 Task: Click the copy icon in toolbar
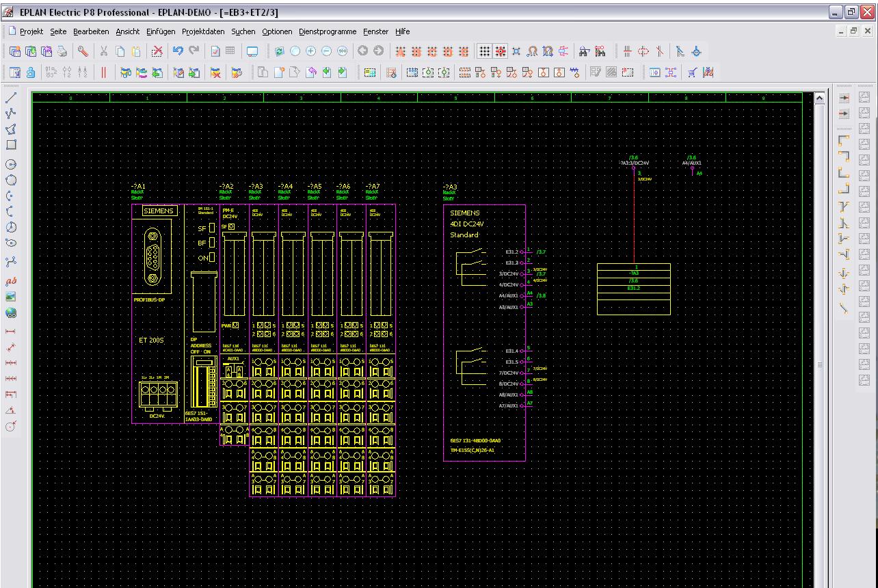tap(120, 51)
